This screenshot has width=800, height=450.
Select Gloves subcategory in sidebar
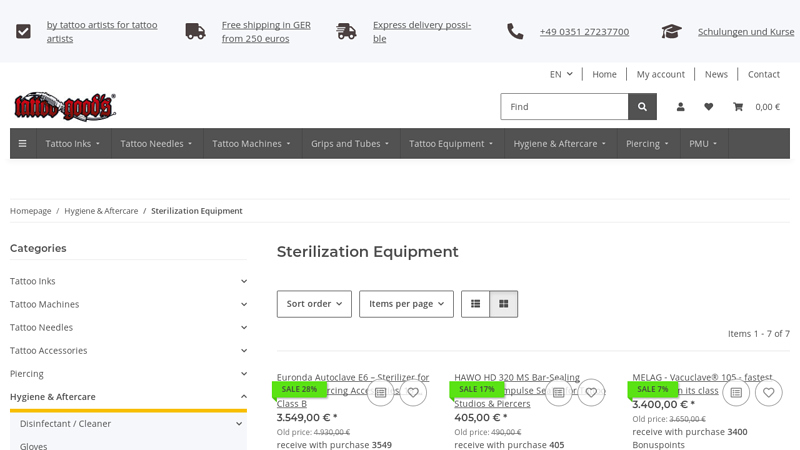34,446
